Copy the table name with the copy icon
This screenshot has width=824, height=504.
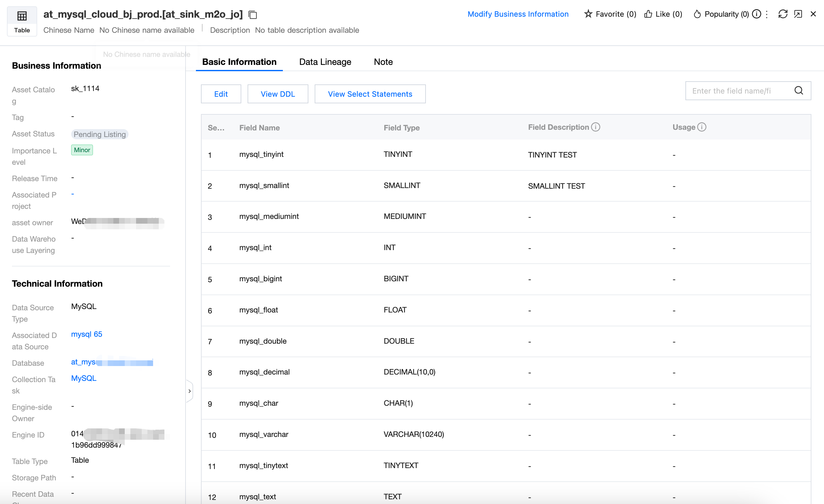[253, 15]
